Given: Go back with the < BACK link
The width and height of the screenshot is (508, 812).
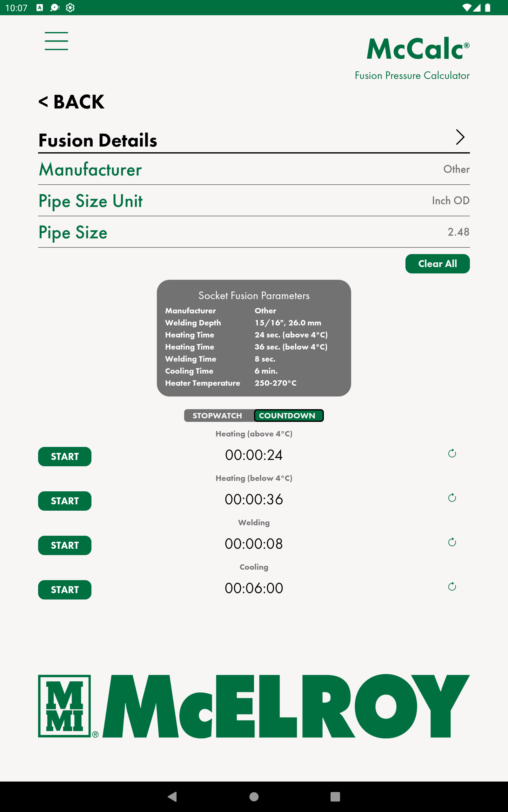Looking at the screenshot, I should [x=71, y=102].
